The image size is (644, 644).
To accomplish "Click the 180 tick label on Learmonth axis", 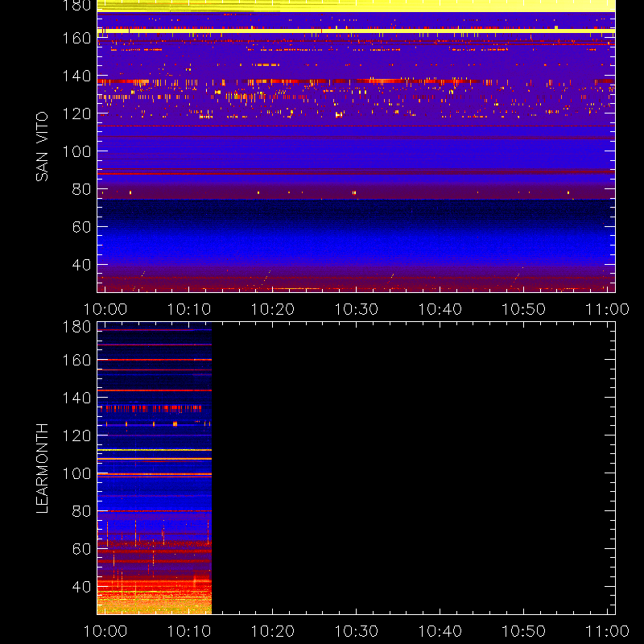I will 76,327.
